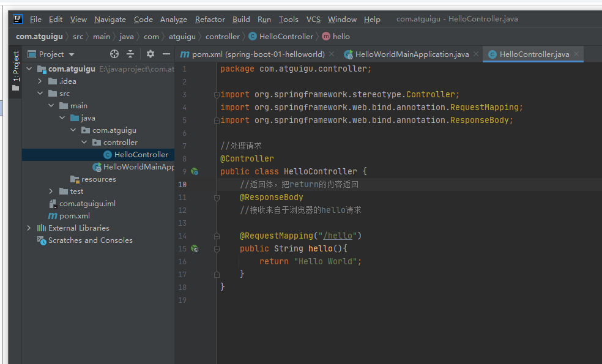Open the Refactor menu
This screenshot has width=602, height=364.
point(210,20)
